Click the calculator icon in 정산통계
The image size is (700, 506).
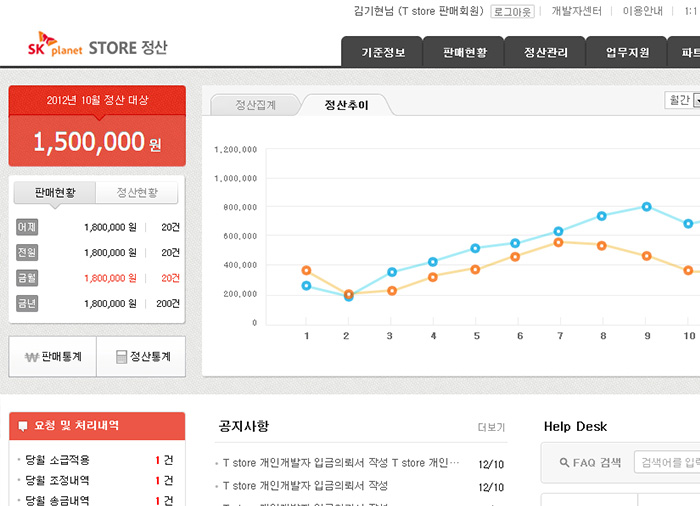click(121, 357)
